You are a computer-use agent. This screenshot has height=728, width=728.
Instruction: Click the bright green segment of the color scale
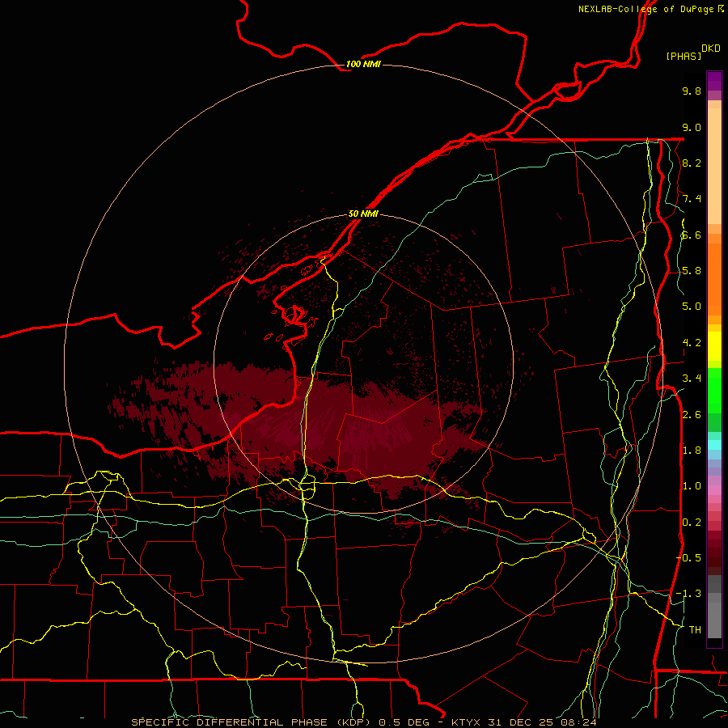click(x=714, y=391)
